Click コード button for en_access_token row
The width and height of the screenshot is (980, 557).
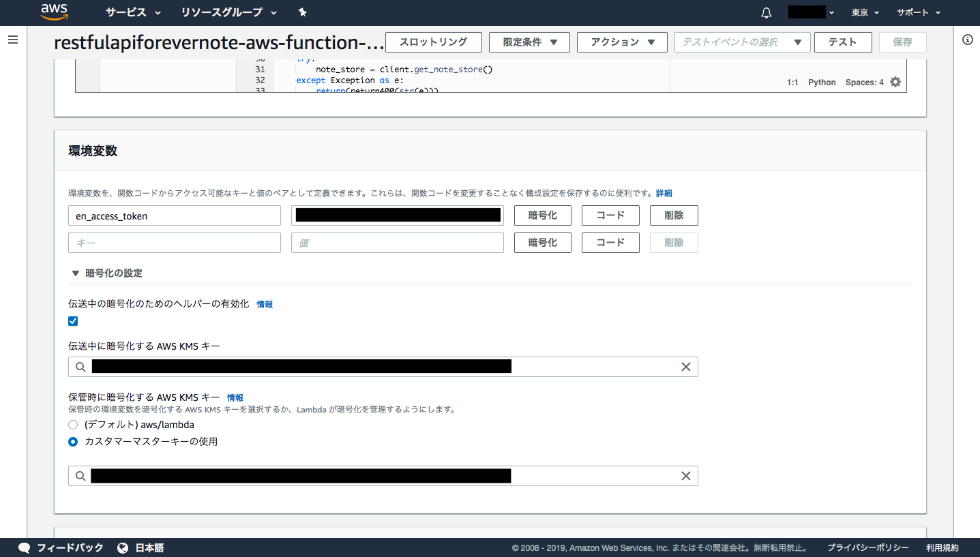click(x=610, y=215)
